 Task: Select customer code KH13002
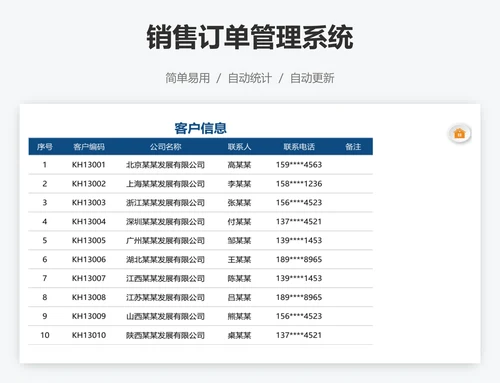click(x=89, y=184)
